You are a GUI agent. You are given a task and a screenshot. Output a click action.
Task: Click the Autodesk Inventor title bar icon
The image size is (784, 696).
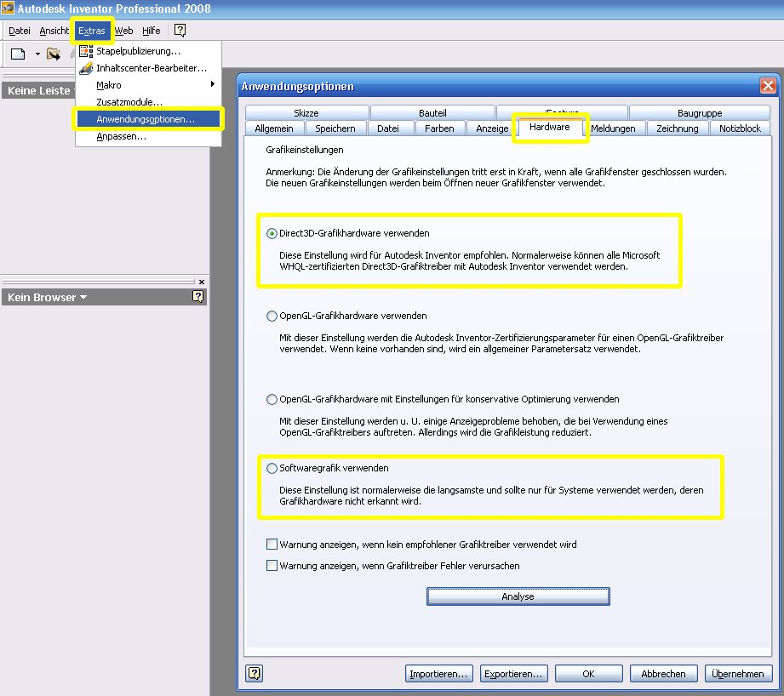8,8
